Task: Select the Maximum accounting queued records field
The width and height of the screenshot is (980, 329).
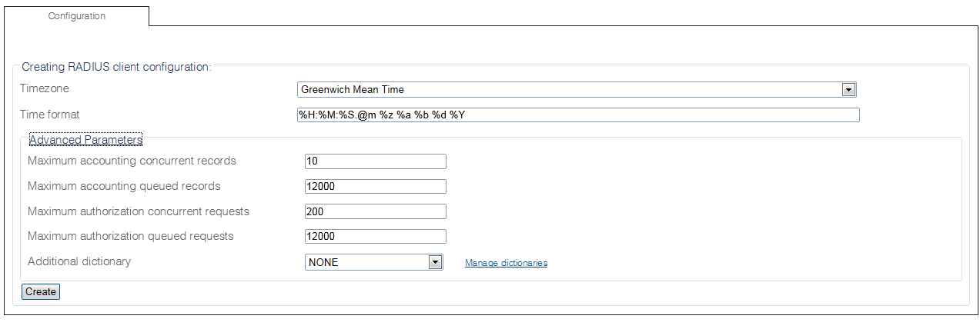Action: 376,186
